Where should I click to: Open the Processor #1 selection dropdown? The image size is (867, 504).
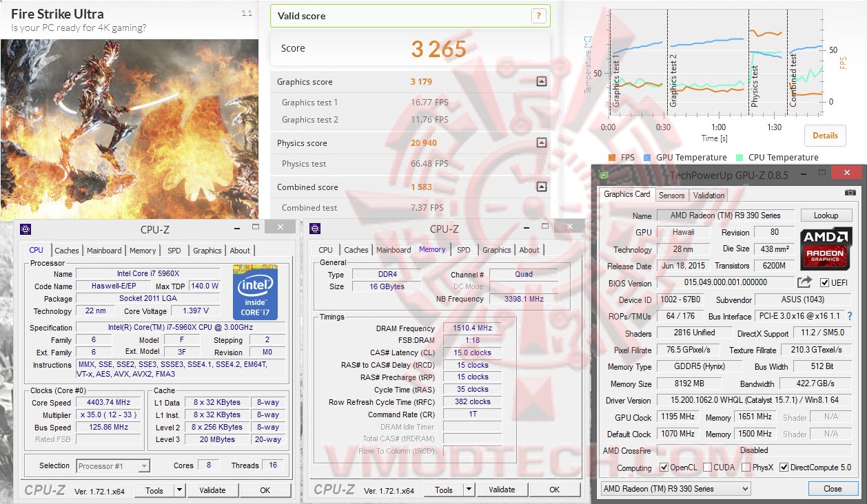112,466
